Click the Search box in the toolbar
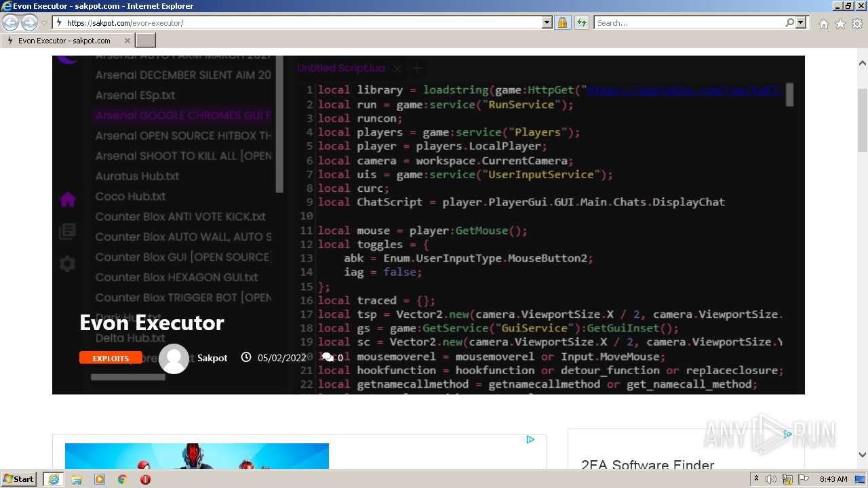Viewport: 868px width, 488px height. 689,22
